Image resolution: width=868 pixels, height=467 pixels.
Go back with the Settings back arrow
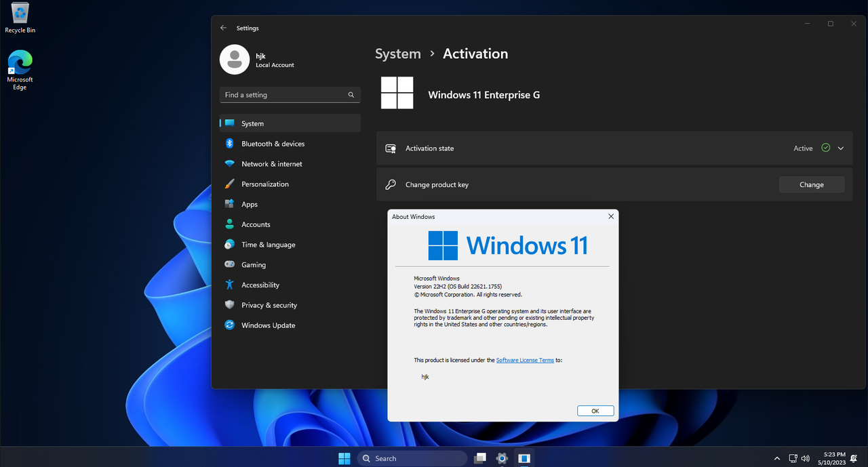pos(224,28)
